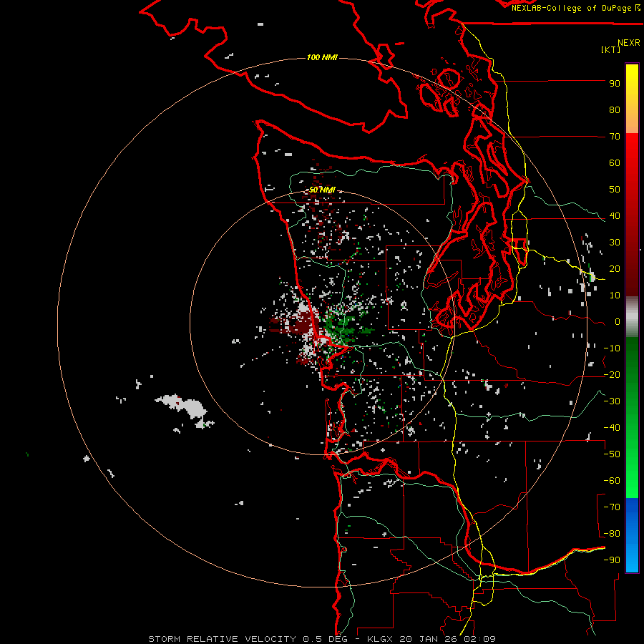Viewport: 644px width, 644px height.
Task: Click the -50 scale value
Action: [x=612, y=454]
